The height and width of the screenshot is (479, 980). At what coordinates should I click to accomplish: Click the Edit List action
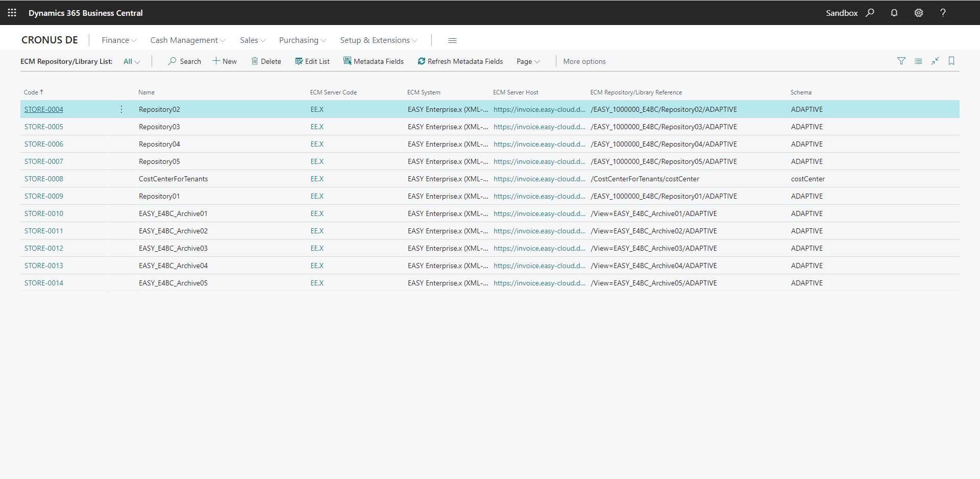tap(312, 61)
